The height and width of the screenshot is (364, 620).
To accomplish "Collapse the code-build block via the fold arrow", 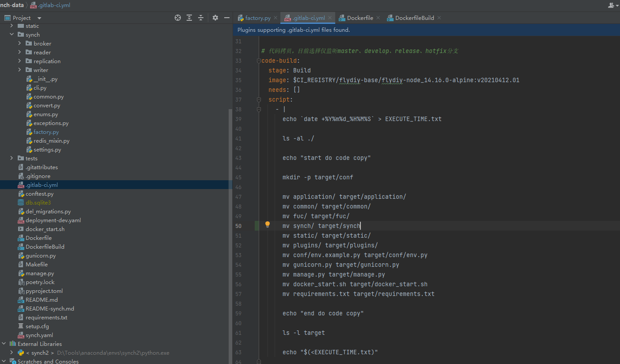I will click(259, 60).
